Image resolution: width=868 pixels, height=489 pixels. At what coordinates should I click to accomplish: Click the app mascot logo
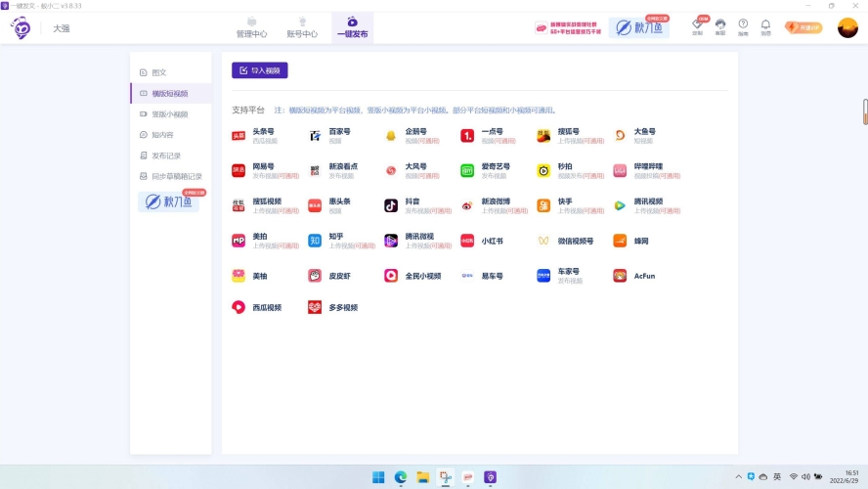(x=22, y=27)
